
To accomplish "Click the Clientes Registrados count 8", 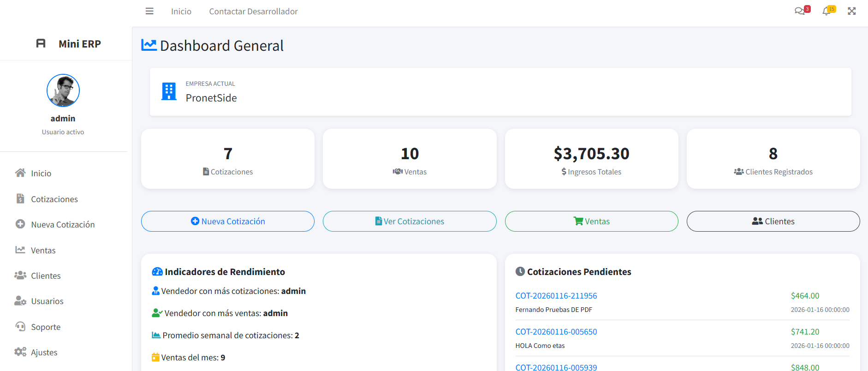I will 773,154.
